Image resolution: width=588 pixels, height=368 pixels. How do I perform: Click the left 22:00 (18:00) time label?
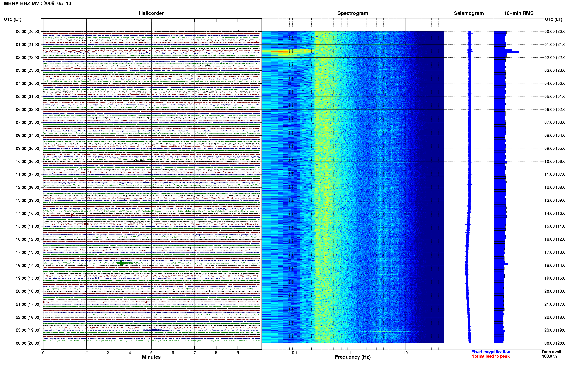[28, 317]
